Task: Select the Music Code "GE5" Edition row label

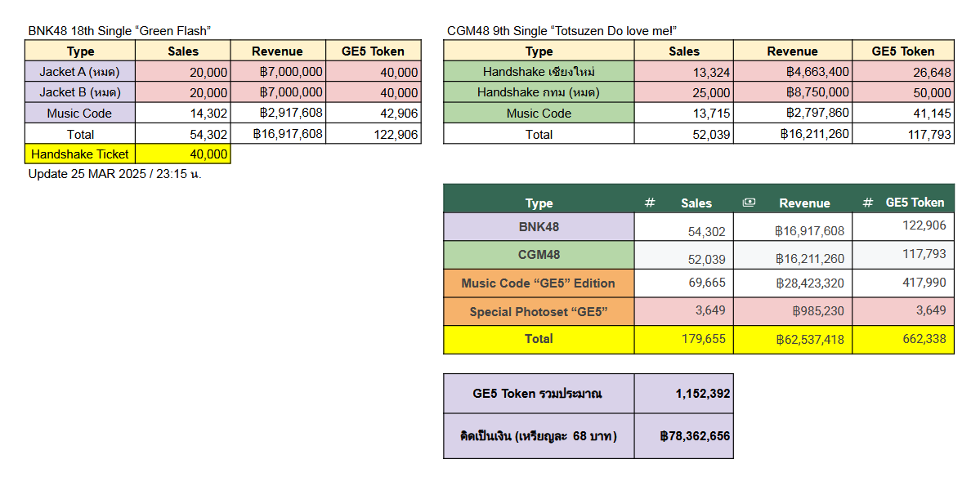Action: point(539,283)
